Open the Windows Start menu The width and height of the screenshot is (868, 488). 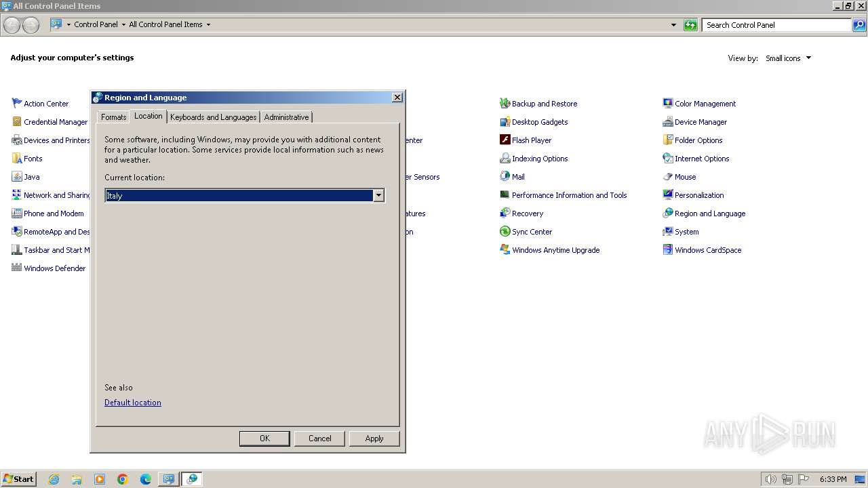(18, 479)
